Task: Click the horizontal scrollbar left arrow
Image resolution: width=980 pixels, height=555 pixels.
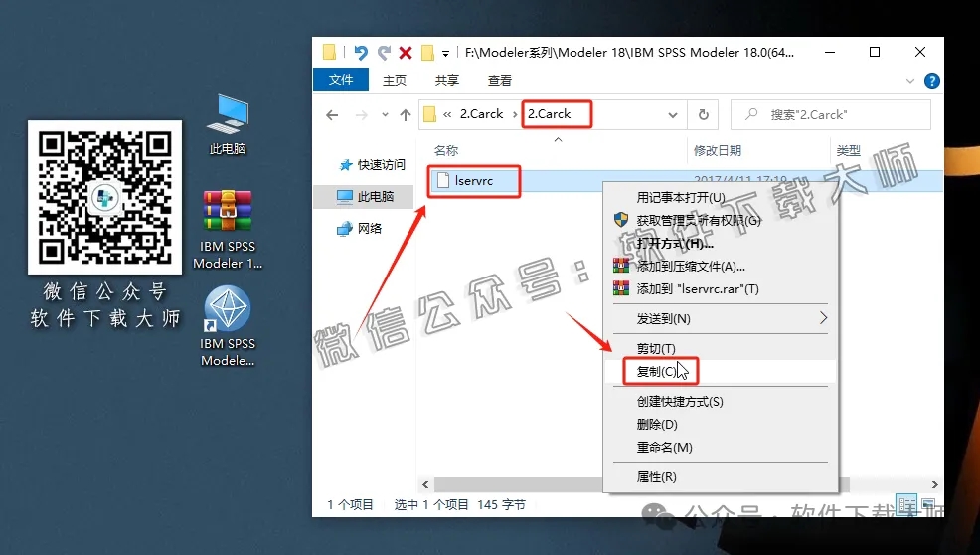Action: pos(425,485)
